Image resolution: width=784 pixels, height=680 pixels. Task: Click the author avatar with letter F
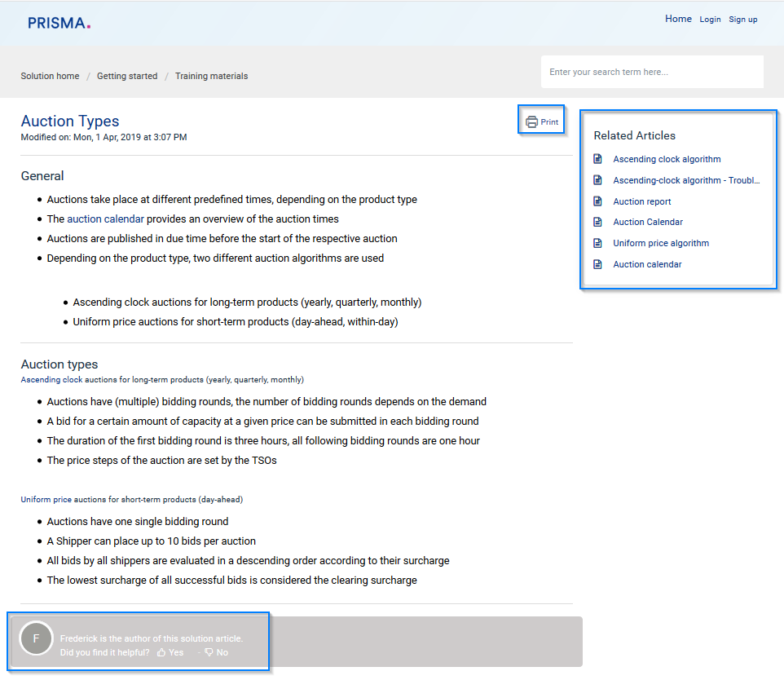[x=37, y=638]
